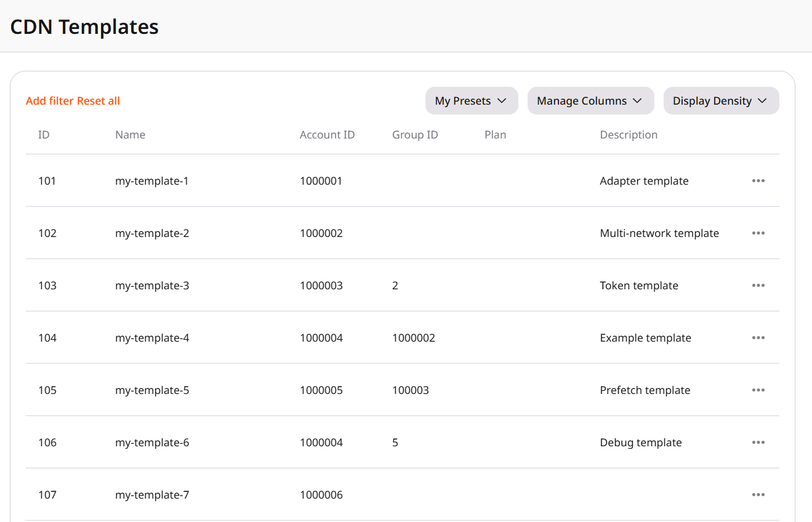Viewport: 812px width, 522px height.
Task: Click the Plan column header
Action: [495, 135]
